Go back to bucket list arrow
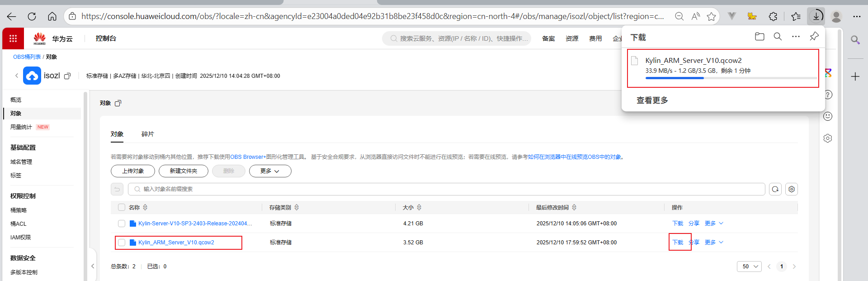 pos(17,76)
